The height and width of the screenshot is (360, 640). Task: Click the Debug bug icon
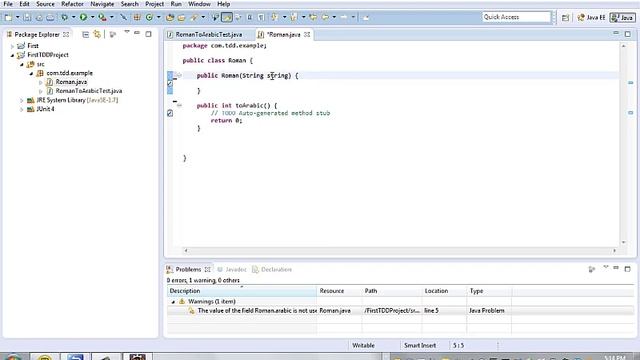64,17
